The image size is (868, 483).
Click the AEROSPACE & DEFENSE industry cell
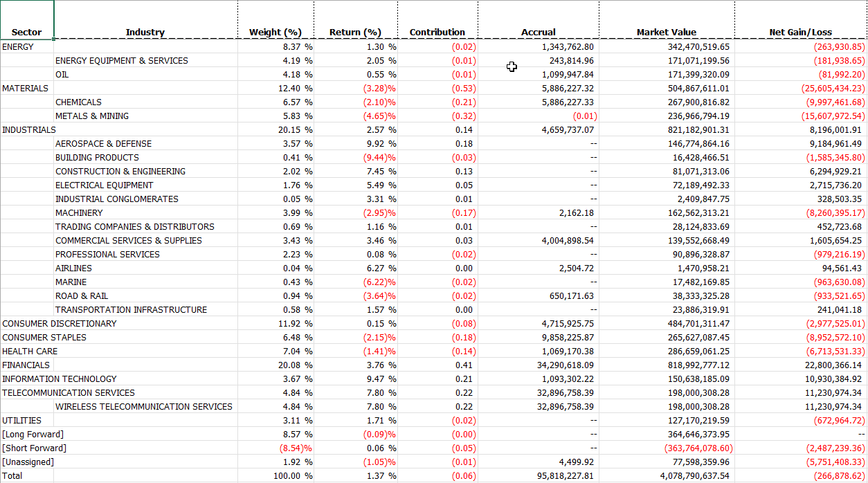[x=103, y=144]
